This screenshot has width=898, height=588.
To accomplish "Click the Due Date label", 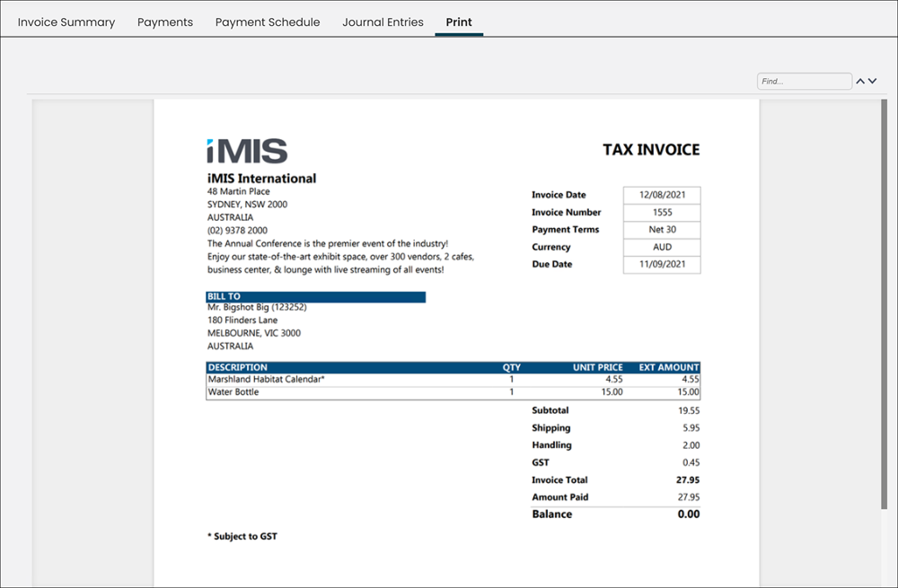I will 552,264.
